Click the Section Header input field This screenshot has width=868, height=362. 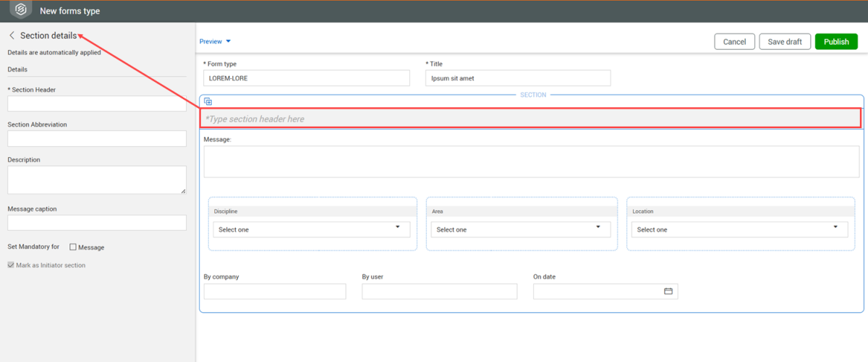(97, 104)
